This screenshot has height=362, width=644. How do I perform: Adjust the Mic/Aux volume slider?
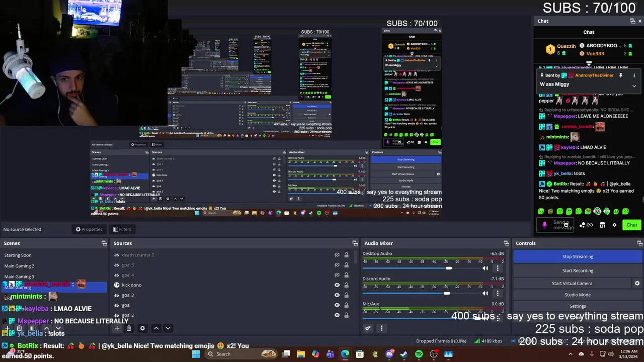point(421,318)
